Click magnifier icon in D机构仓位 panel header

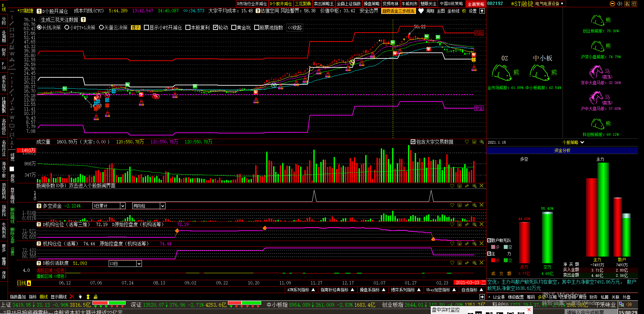tap(474, 224)
